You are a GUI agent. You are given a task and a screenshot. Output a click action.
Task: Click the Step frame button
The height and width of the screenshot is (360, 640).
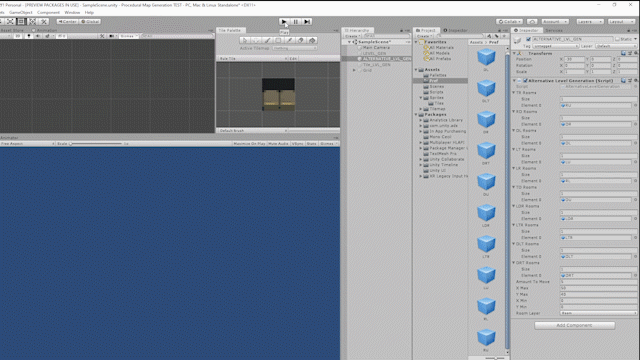[x=307, y=22]
